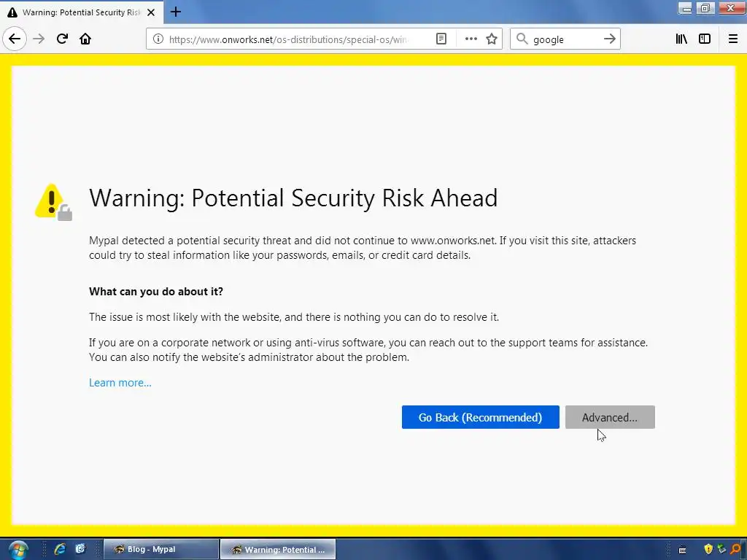Open the Advanced... options
Image resolution: width=747 pixels, height=560 pixels.
point(610,417)
